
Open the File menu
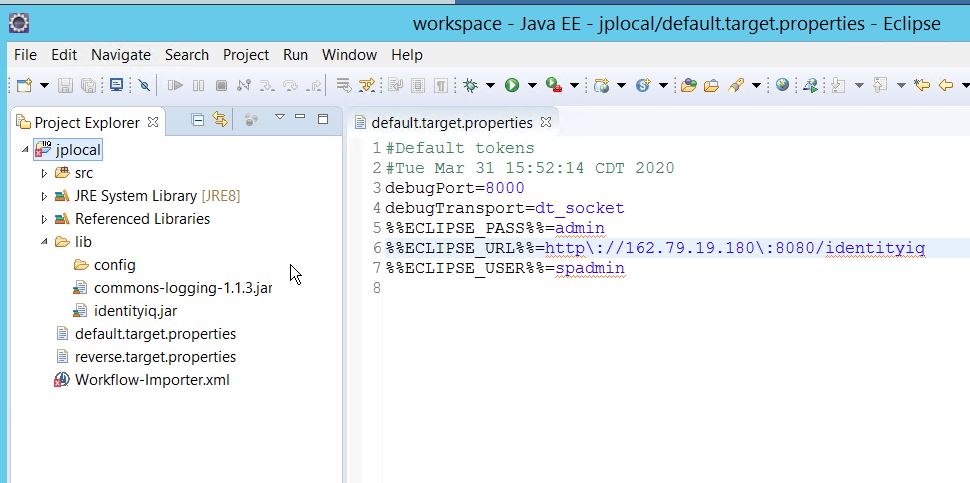tap(25, 55)
